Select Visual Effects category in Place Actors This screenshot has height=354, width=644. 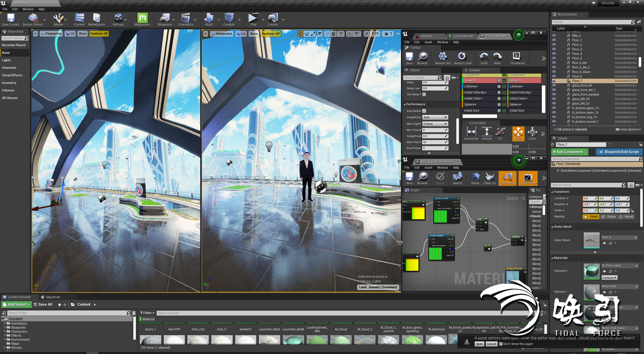click(x=12, y=75)
